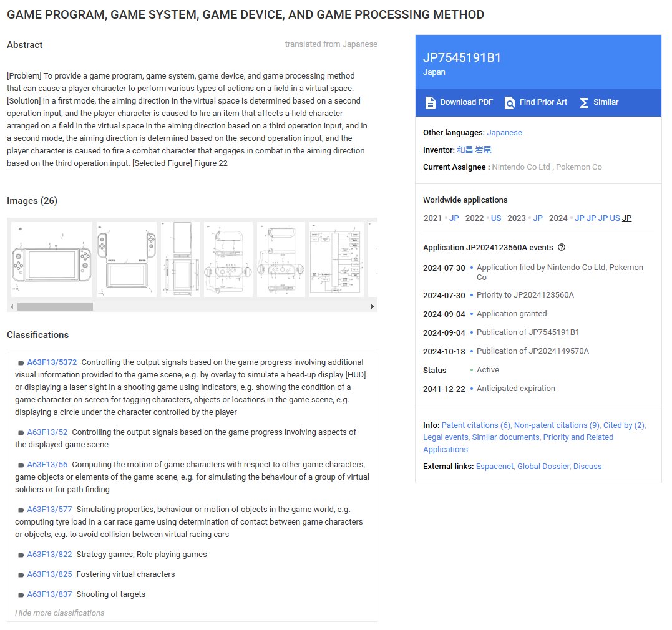Open the inventor name link 和昌 岩尾

click(x=474, y=150)
